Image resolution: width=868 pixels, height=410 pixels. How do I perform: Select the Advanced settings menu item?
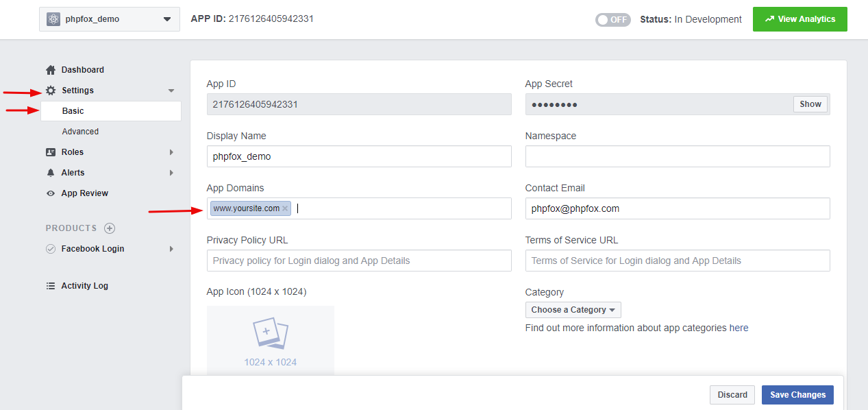[80, 132]
